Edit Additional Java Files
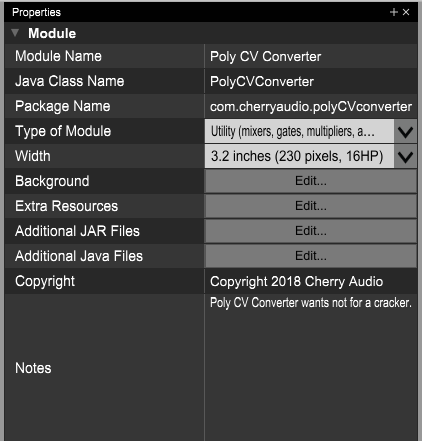Screen dimensions: 422x441 click(311, 256)
